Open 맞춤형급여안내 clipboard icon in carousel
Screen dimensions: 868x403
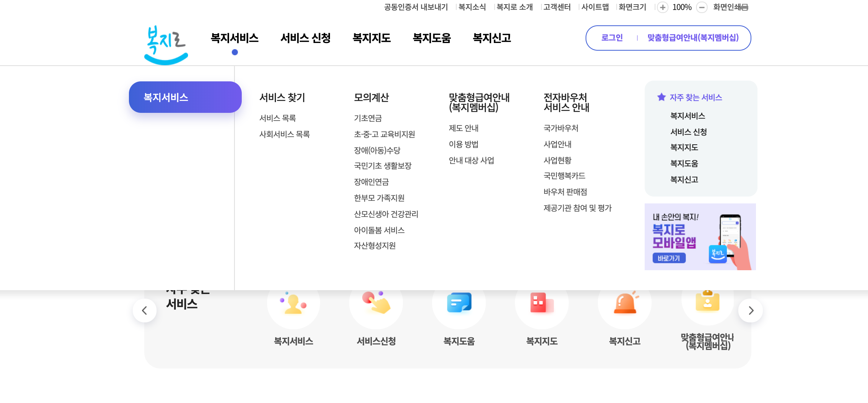pyautogui.click(x=708, y=303)
